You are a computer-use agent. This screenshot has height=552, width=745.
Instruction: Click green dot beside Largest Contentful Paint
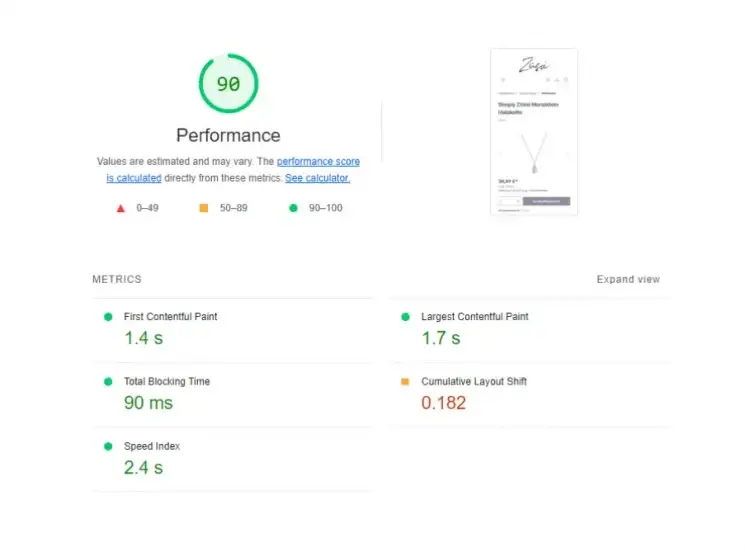coord(405,317)
